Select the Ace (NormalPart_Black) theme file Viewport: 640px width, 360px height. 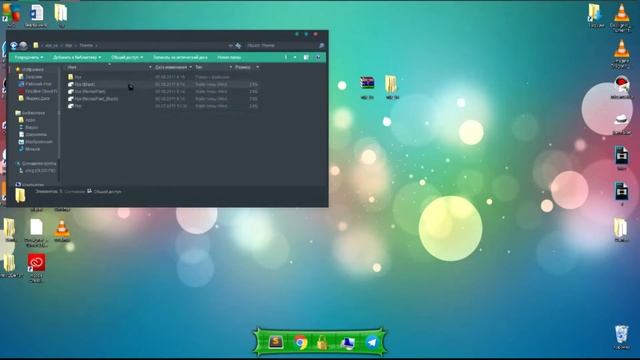(x=163, y=99)
